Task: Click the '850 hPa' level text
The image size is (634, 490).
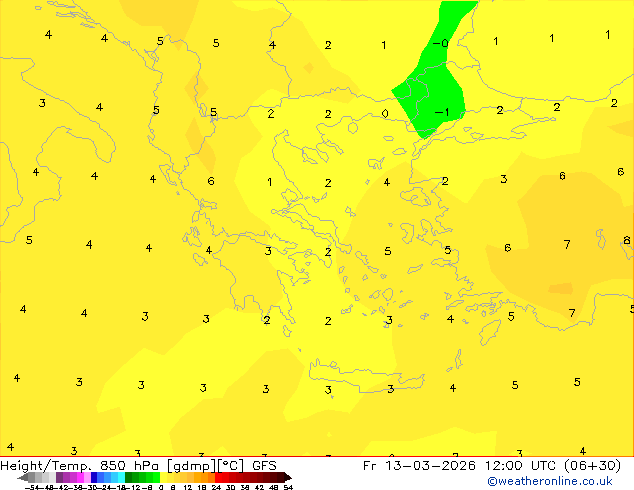Action: pos(129,465)
